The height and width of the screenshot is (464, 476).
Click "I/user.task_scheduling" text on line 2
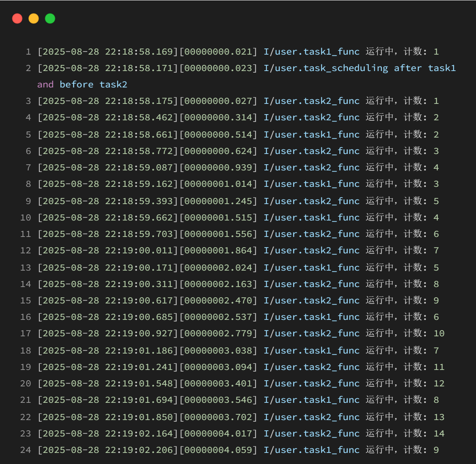click(x=325, y=68)
